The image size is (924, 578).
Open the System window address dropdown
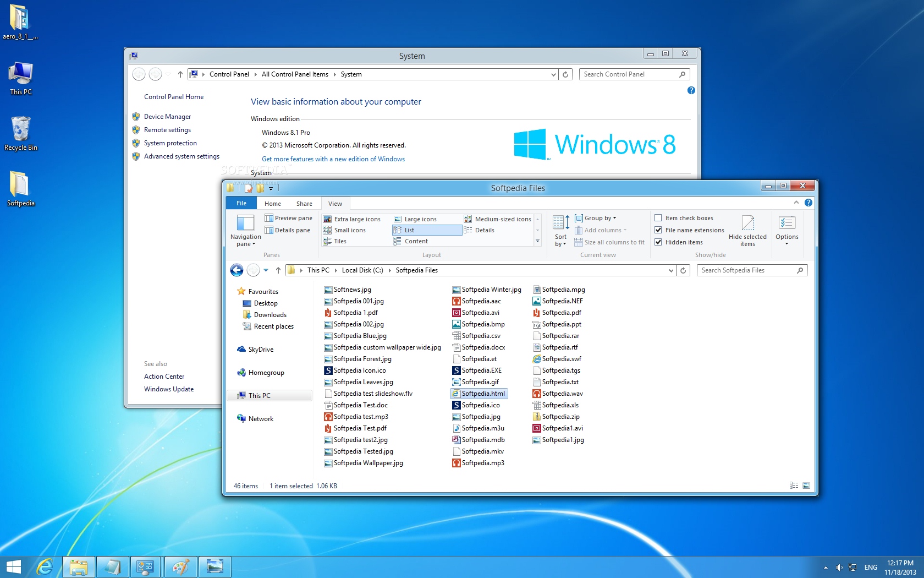(x=553, y=74)
